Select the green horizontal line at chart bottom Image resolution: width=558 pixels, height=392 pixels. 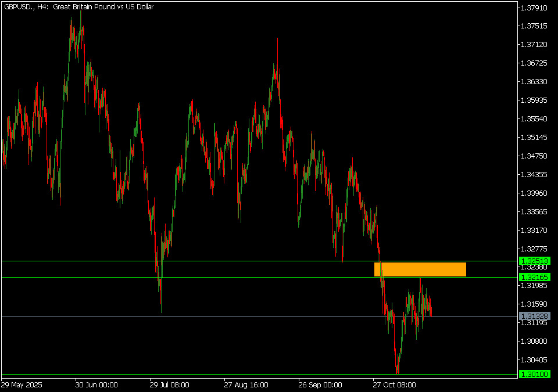point(233,375)
